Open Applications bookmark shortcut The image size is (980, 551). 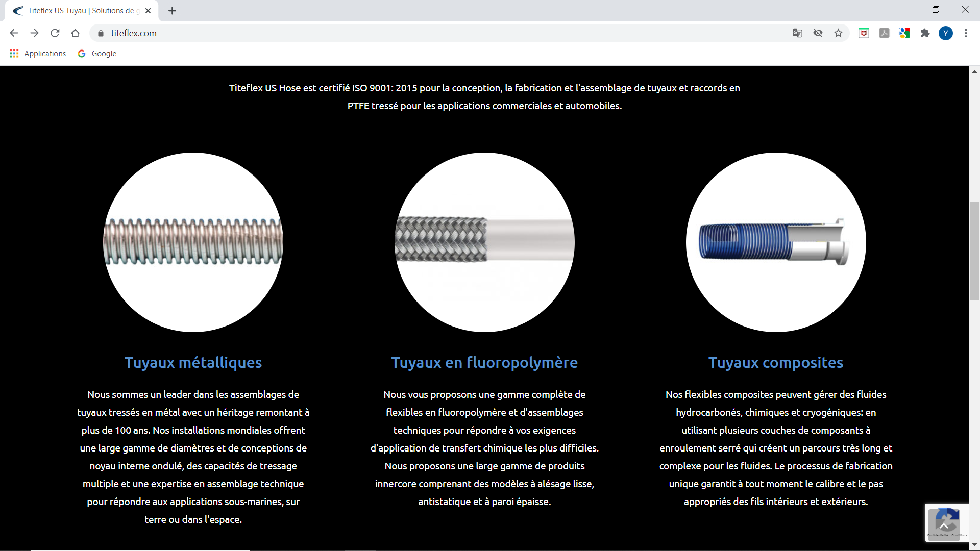[x=38, y=54]
